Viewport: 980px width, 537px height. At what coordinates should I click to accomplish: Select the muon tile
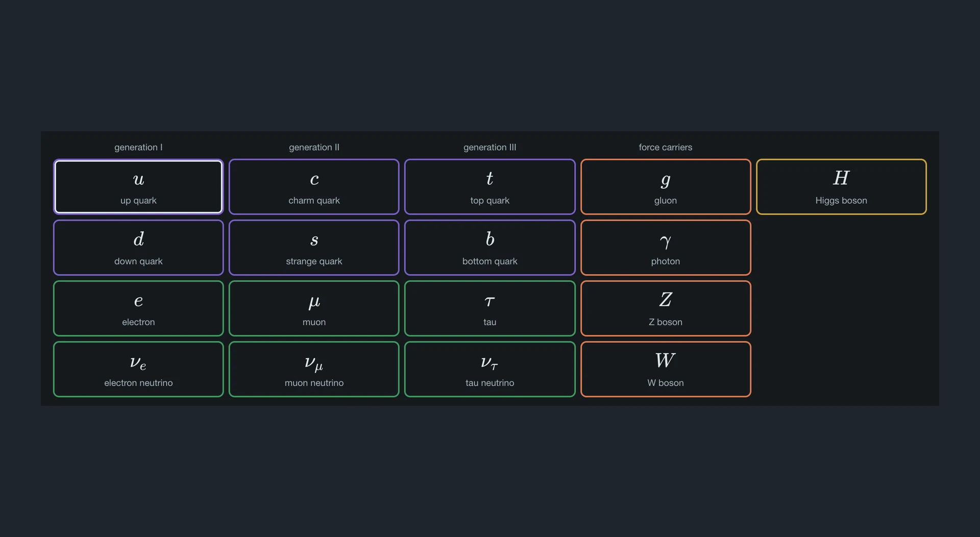[x=314, y=308]
